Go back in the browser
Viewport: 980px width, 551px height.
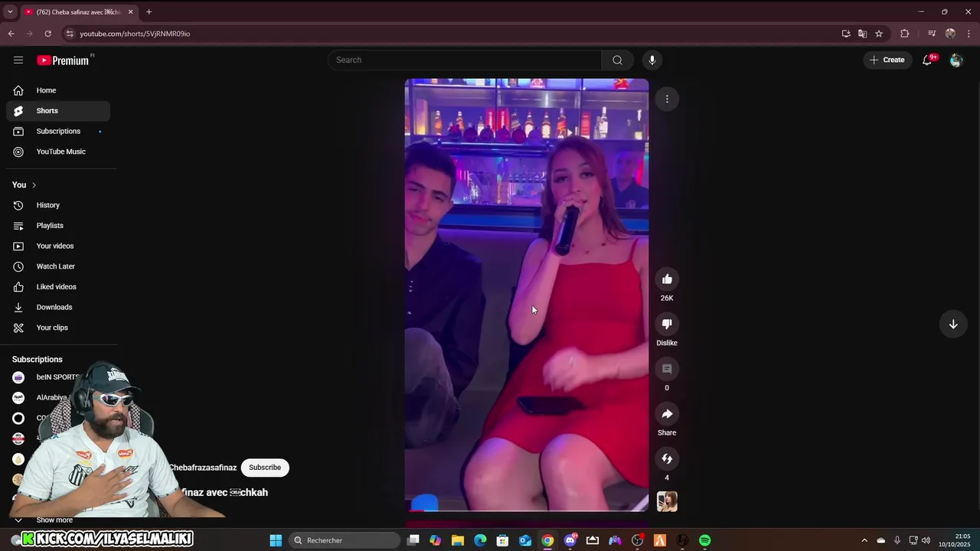pos(11,34)
